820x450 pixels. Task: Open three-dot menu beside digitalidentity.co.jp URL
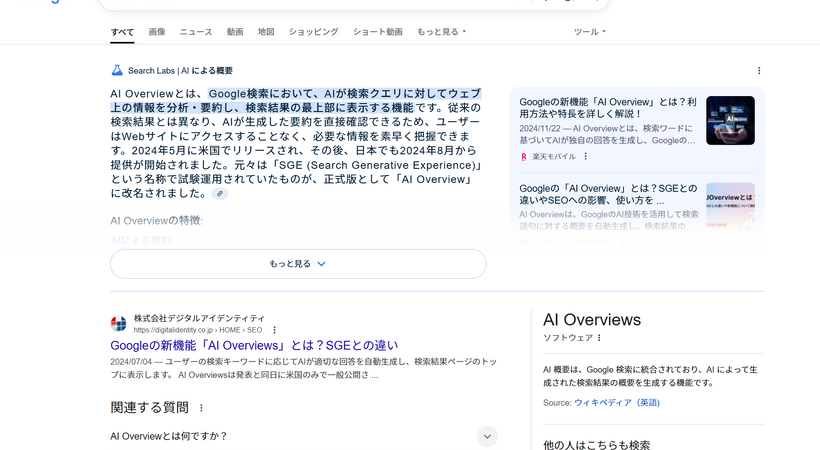[274, 330]
